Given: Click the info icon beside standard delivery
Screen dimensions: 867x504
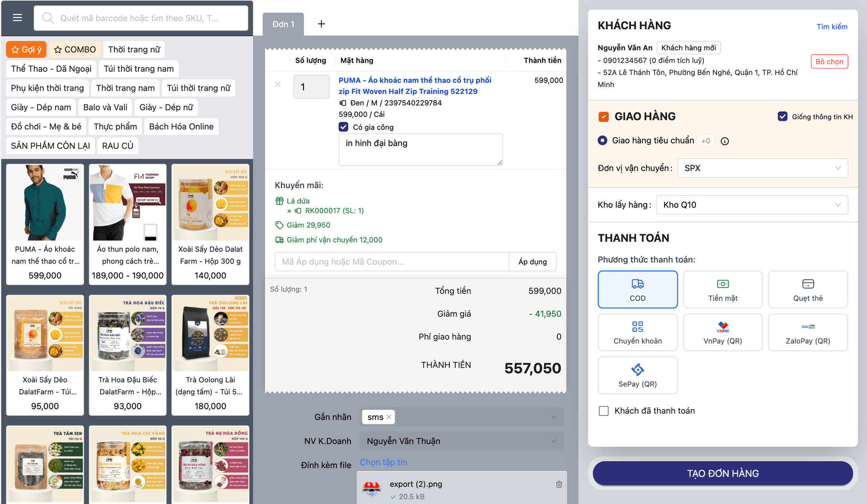Looking at the screenshot, I should point(725,141).
